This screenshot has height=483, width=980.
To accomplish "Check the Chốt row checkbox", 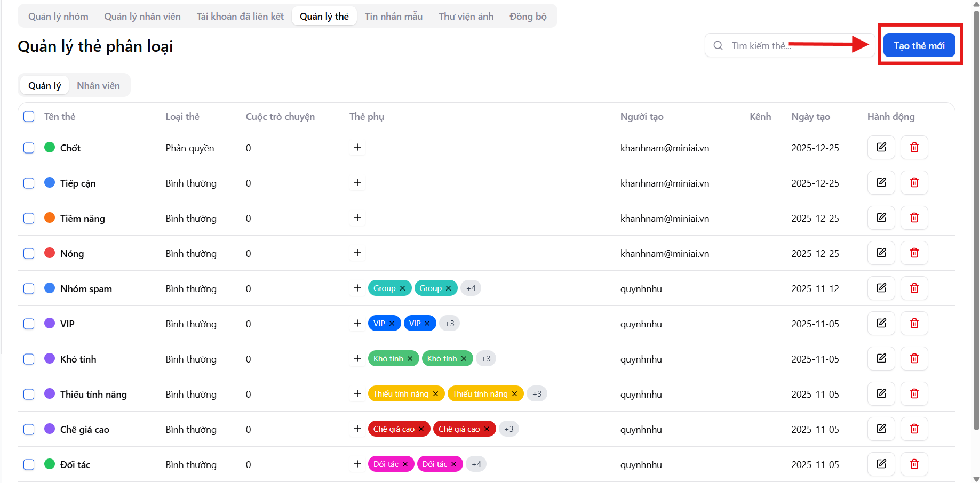I will (x=29, y=148).
